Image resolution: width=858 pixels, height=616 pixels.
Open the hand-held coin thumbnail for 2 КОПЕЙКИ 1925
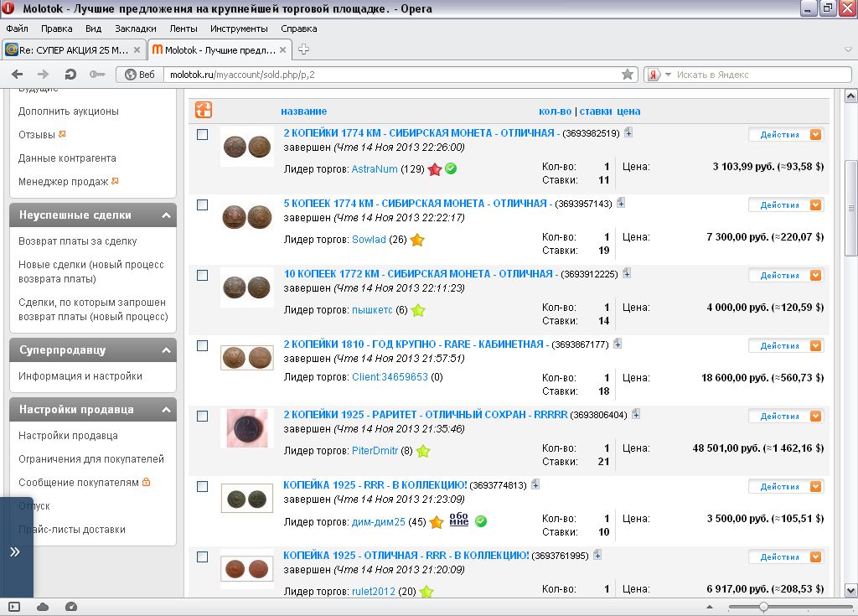(x=247, y=428)
